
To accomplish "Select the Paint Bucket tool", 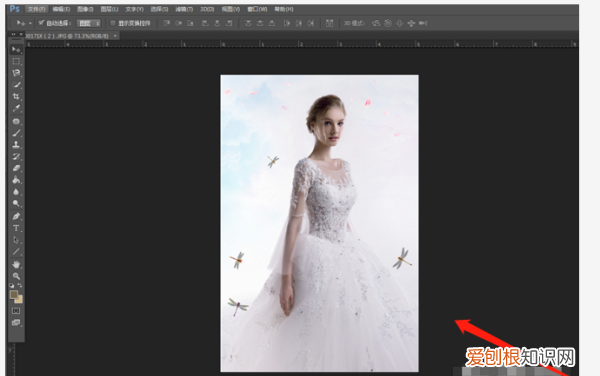I will click(16, 180).
